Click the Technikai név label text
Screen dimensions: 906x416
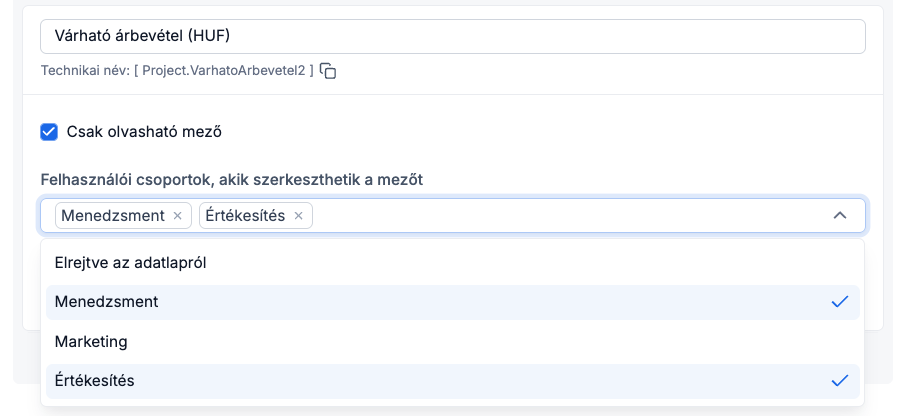[x=84, y=71]
